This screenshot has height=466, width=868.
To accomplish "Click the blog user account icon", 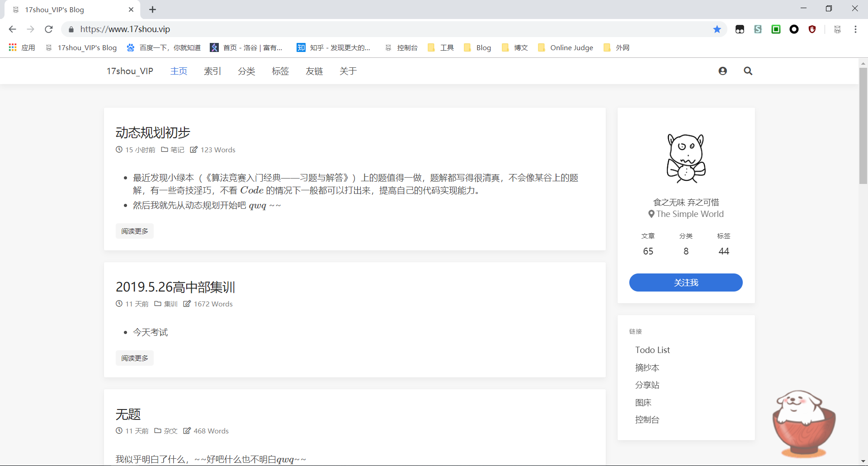I will [723, 71].
